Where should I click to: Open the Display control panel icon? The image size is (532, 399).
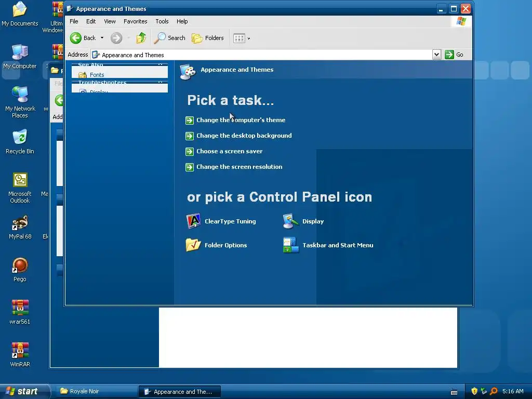coord(291,221)
